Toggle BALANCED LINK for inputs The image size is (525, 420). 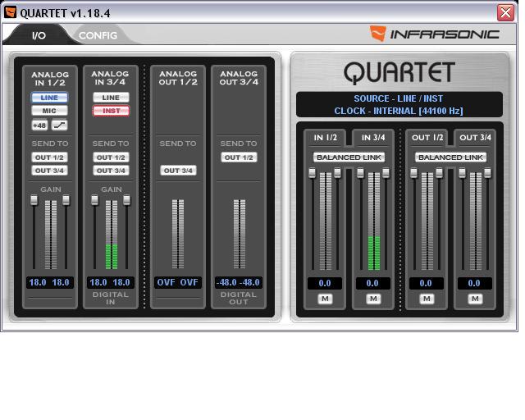click(349, 157)
